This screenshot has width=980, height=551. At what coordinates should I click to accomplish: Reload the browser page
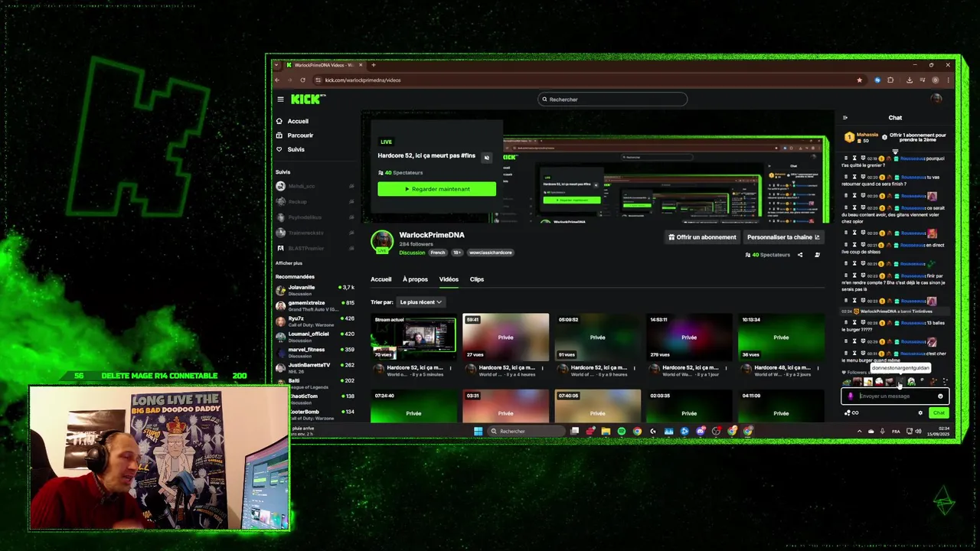[x=302, y=80]
